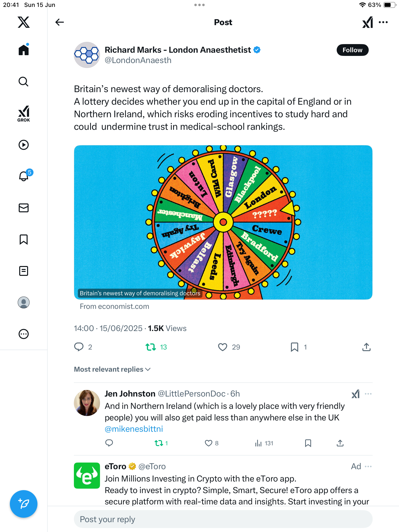Toggle repost on the main post
The image size is (399, 532).
(151, 347)
